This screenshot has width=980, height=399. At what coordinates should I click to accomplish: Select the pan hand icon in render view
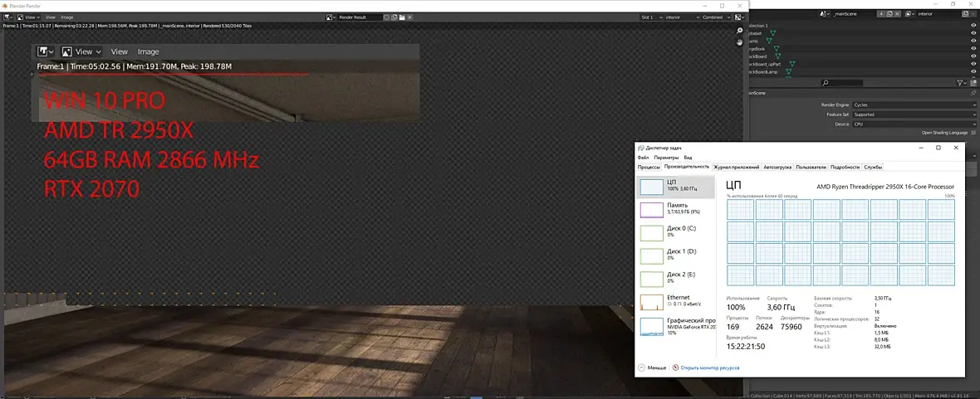(x=739, y=41)
